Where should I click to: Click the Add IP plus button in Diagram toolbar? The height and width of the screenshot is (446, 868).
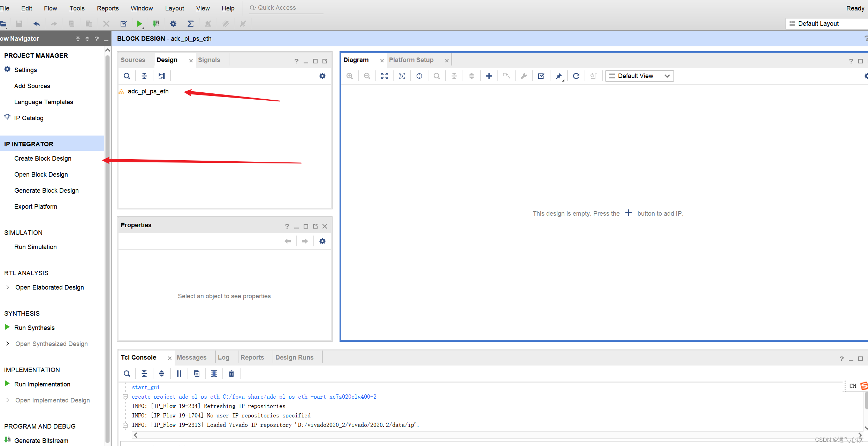click(489, 76)
